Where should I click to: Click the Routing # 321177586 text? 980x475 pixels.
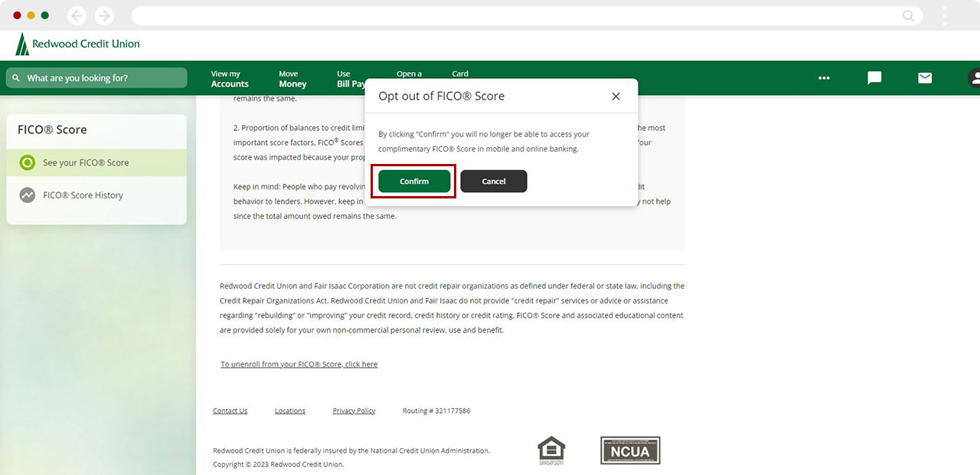coord(436,411)
